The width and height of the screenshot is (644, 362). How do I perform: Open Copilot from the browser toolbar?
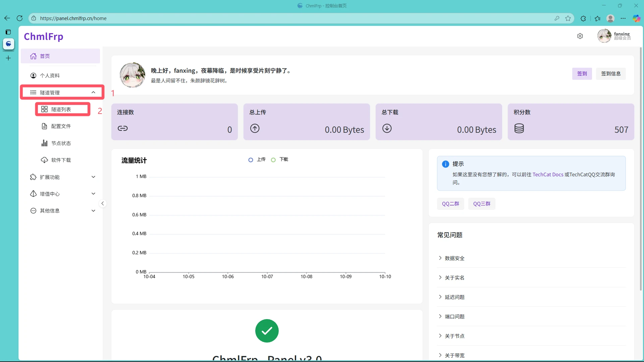click(636, 18)
